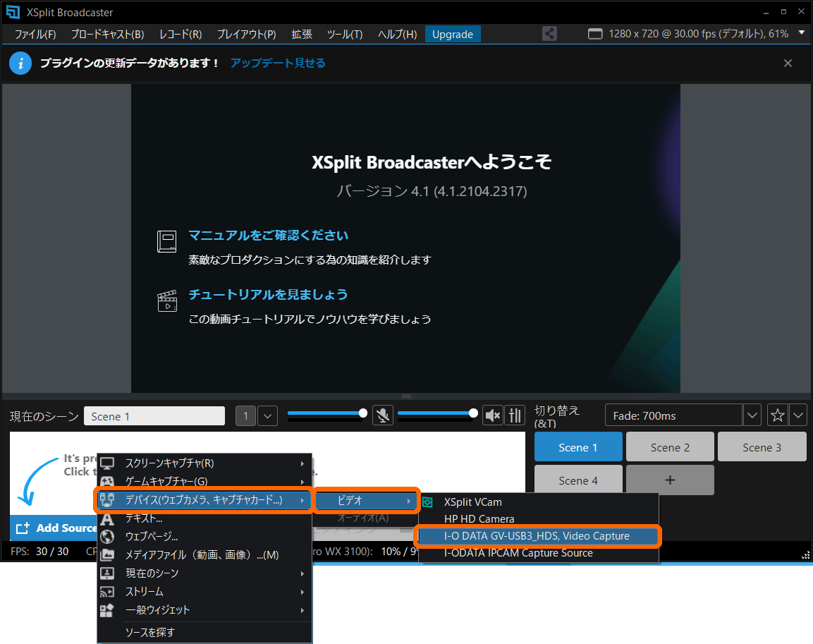Click the resize grip in status bar
The height and width of the screenshot is (644, 813).
tap(805, 555)
